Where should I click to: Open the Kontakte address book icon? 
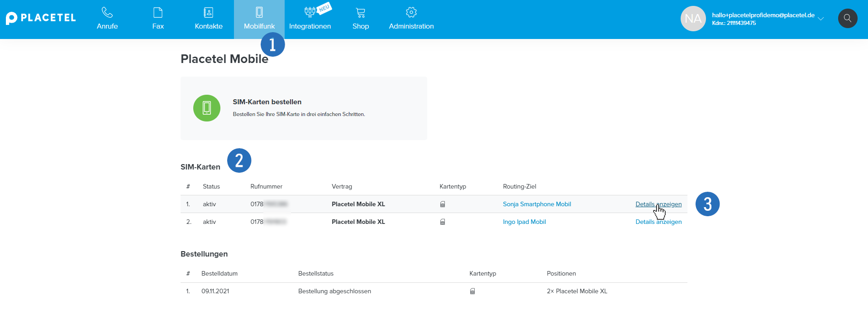(209, 12)
